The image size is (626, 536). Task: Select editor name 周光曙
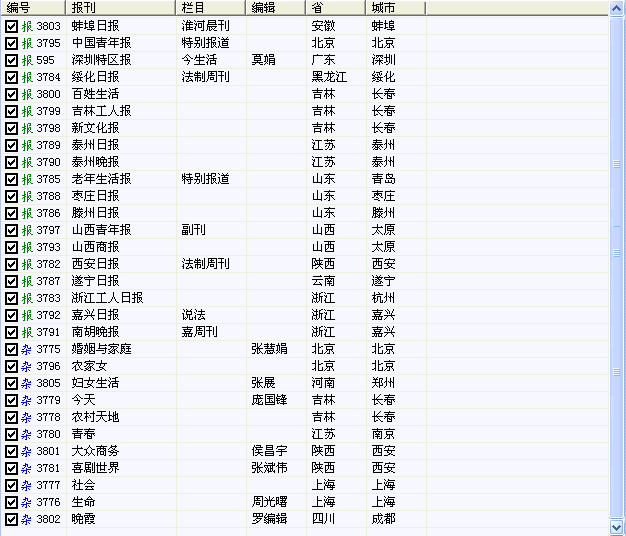[269, 502]
